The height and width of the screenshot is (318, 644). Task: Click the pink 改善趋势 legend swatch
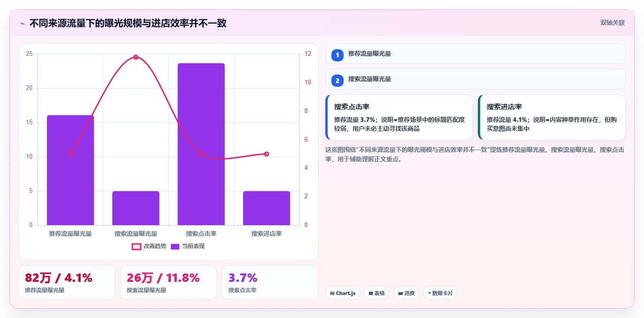tap(136, 246)
